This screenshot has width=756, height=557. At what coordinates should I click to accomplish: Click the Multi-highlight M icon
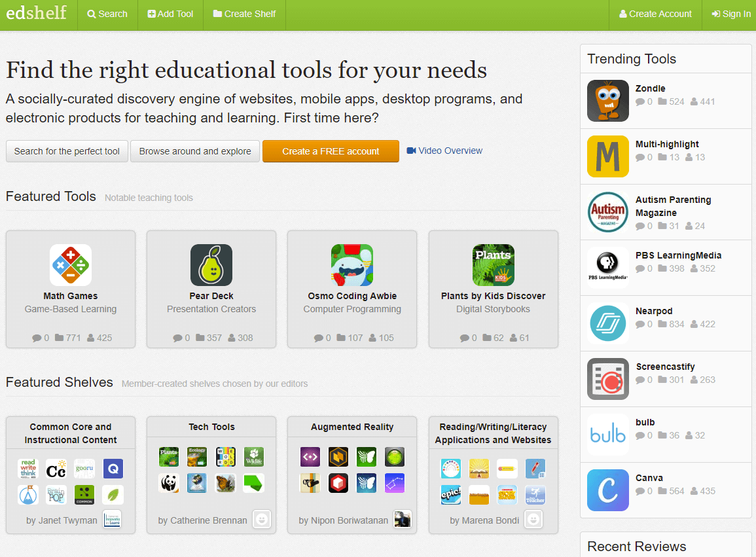coord(608,156)
